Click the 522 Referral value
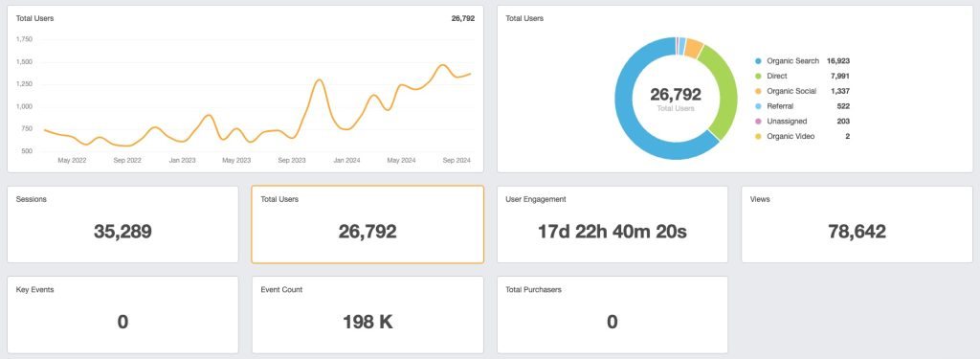 point(843,106)
